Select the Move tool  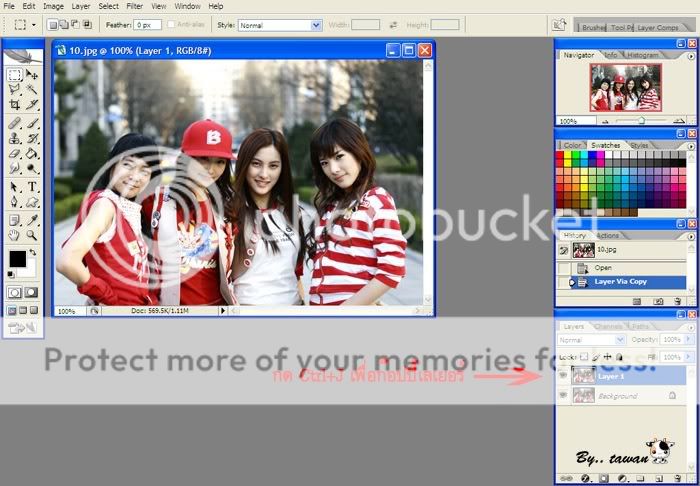[32, 75]
